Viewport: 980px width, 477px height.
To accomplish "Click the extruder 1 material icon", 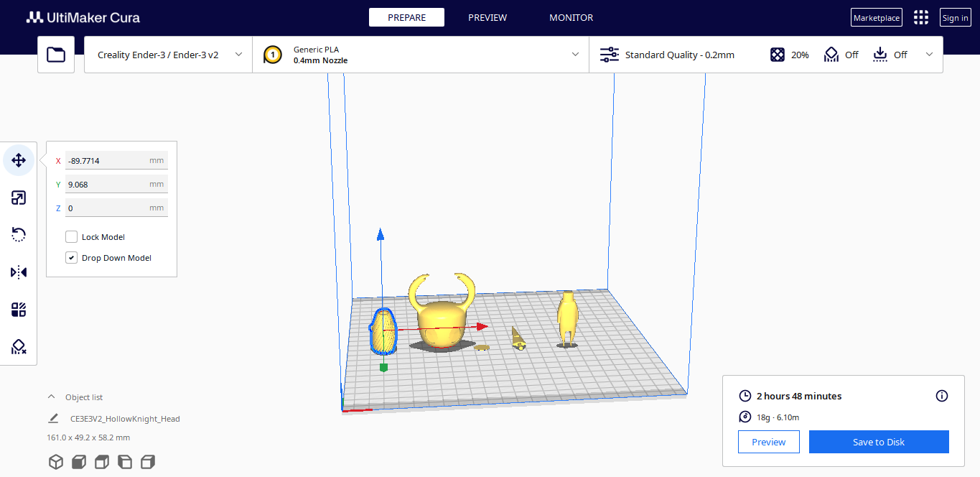I will tap(272, 55).
